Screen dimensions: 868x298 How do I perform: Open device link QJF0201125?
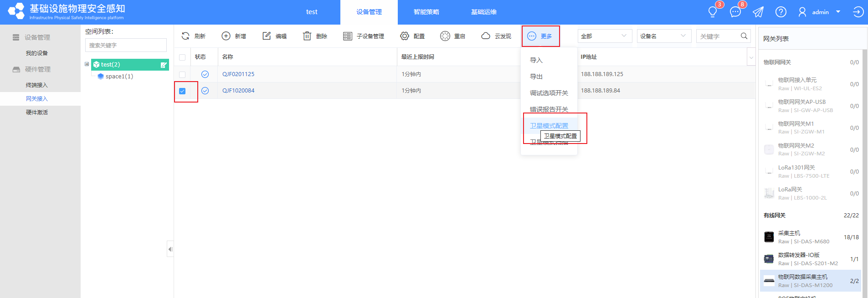click(238, 74)
